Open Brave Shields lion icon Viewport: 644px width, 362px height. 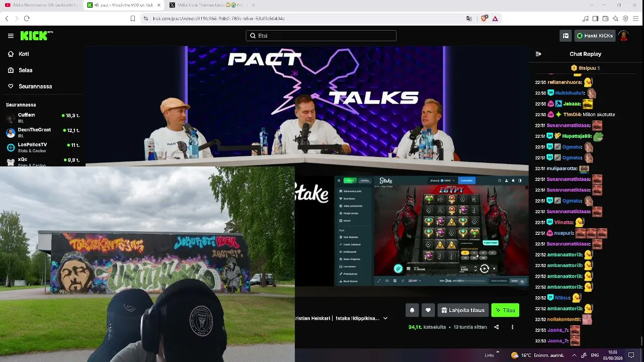(484, 19)
